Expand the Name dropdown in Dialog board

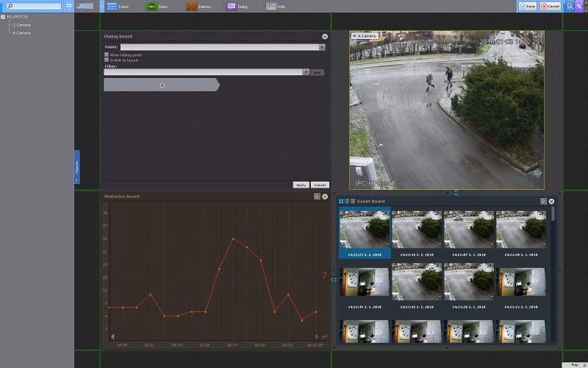tap(322, 47)
